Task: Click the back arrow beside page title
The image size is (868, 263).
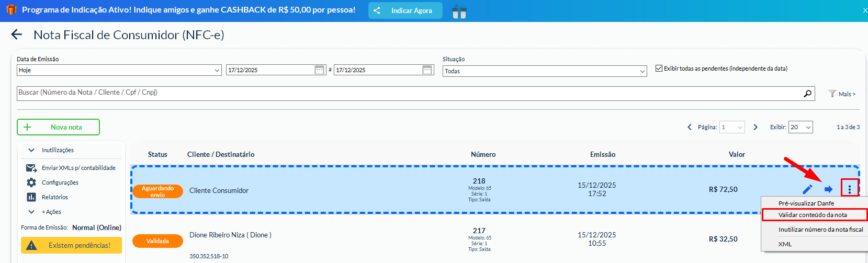Action: click(17, 35)
